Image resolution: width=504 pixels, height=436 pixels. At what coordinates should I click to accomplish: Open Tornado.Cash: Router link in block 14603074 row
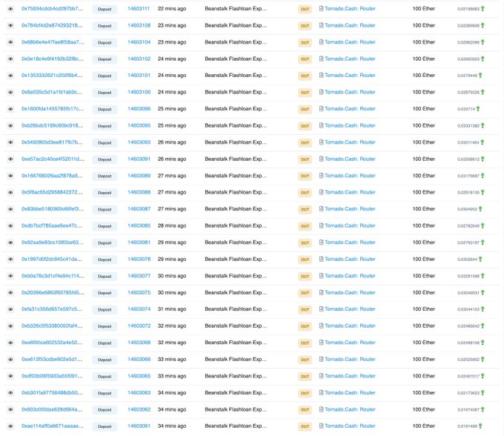pos(350,309)
